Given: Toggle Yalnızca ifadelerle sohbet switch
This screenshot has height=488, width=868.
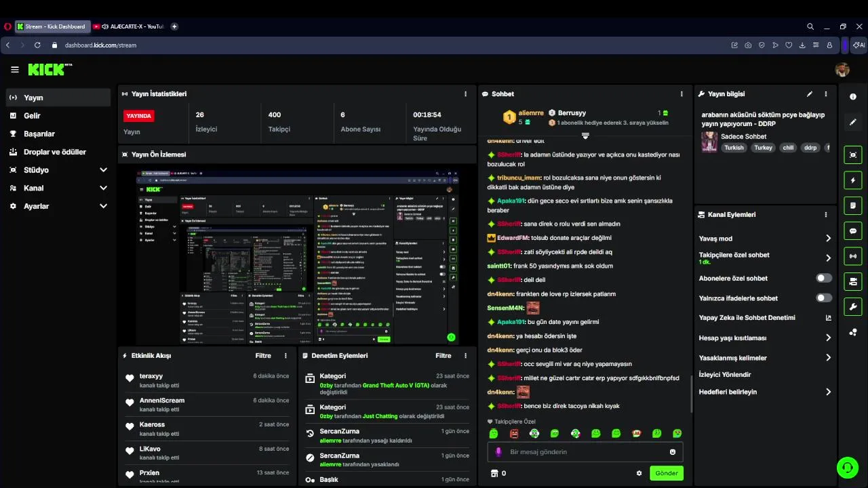Looking at the screenshot, I should pyautogui.click(x=824, y=298).
